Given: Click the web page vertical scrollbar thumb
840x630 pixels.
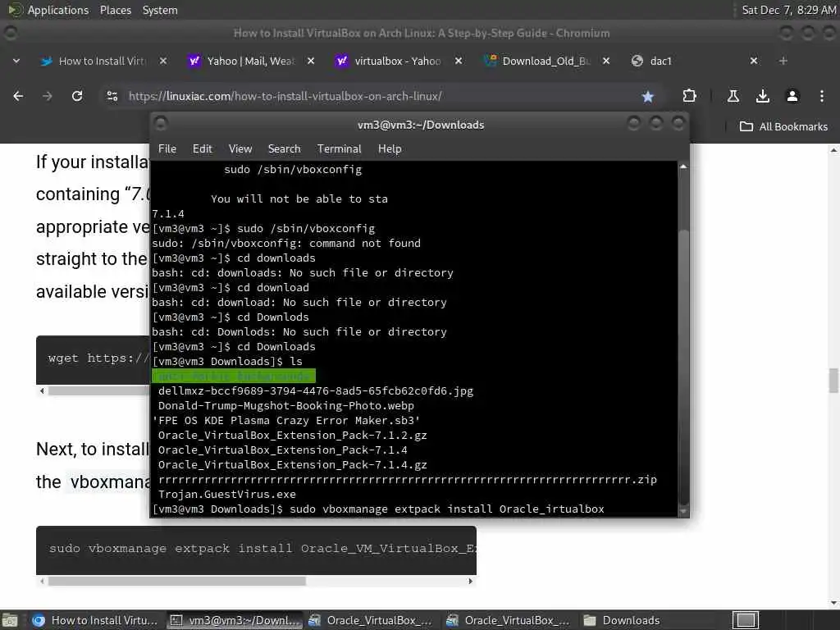Looking at the screenshot, I should coord(833,381).
